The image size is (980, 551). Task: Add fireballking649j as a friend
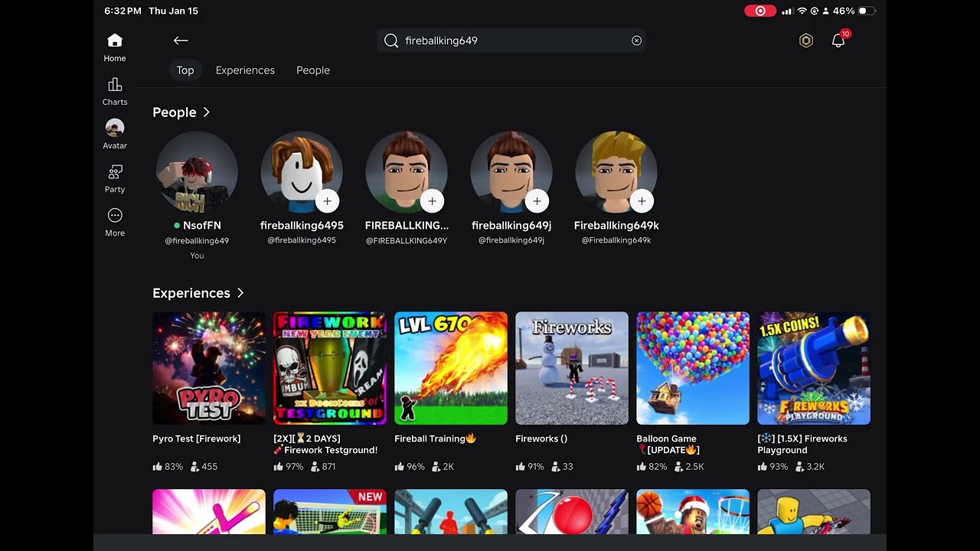tap(537, 201)
